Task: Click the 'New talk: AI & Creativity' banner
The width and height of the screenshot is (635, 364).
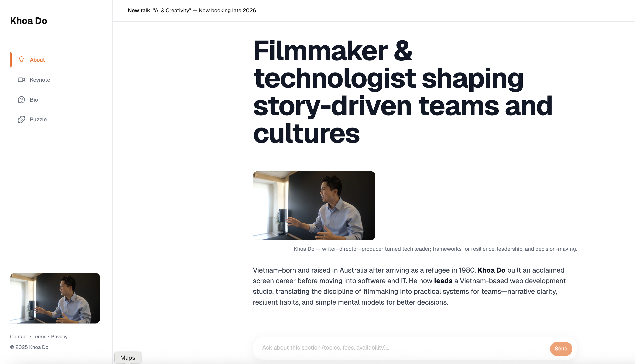Action: pos(192,11)
